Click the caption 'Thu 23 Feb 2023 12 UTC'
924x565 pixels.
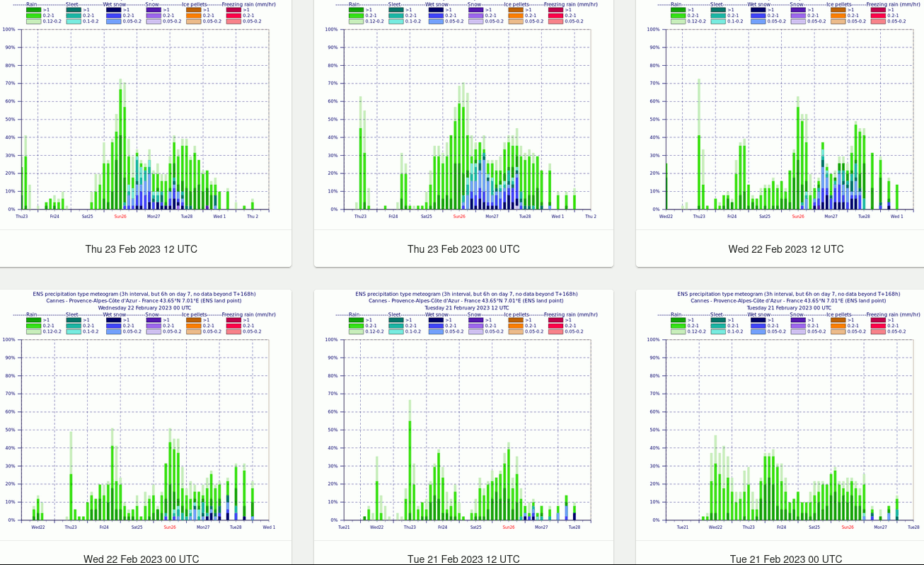click(142, 249)
